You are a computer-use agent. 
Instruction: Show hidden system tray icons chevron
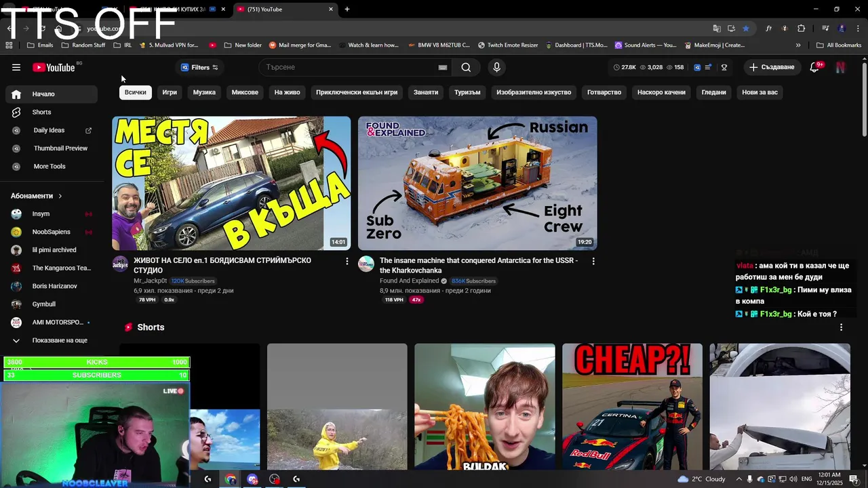(x=739, y=479)
